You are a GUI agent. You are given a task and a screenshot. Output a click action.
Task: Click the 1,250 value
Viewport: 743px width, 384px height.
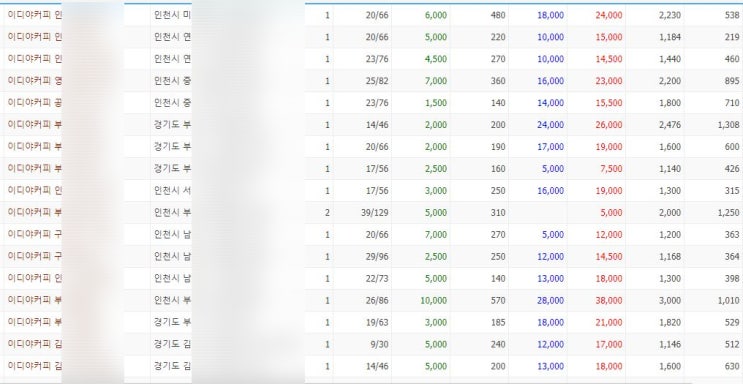click(x=729, y=213)
